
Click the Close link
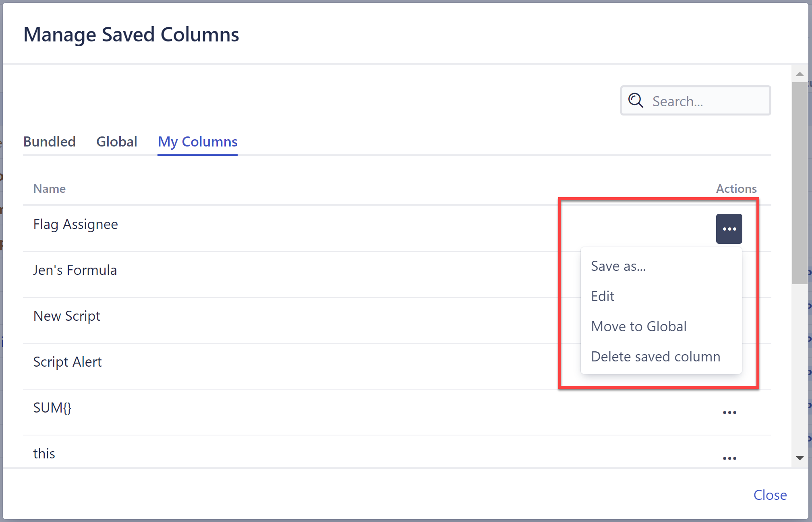coord(770,495)
